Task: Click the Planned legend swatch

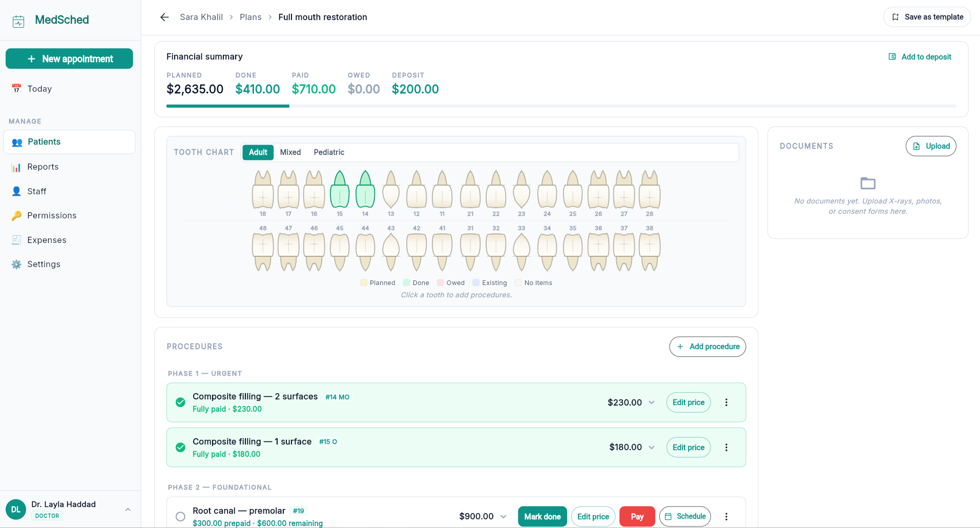Action: [364, 283]
